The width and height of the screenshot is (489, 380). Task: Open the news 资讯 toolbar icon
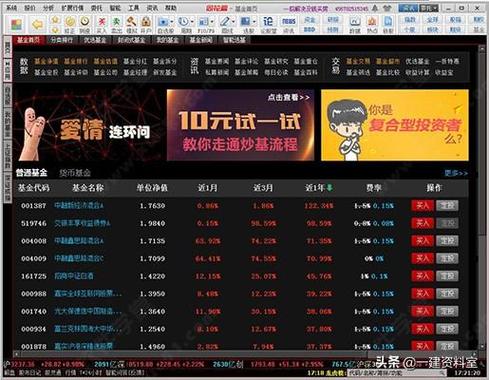pos(289,25)
